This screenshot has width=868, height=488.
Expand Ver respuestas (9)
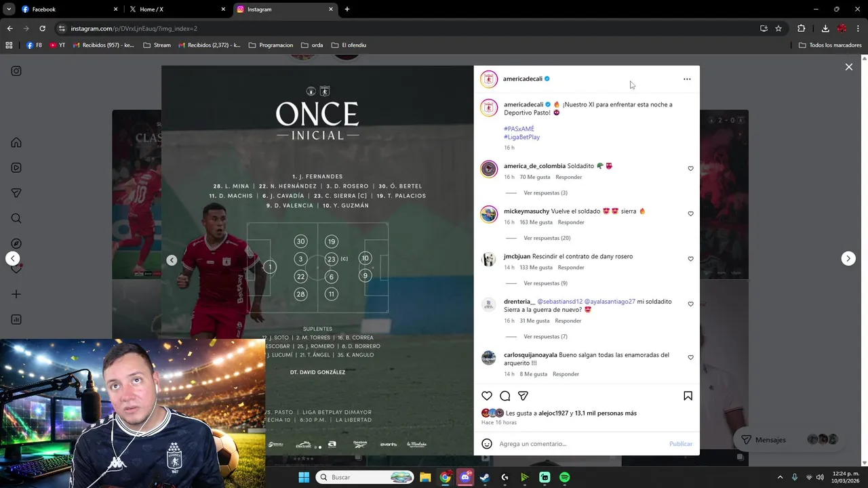545,283
